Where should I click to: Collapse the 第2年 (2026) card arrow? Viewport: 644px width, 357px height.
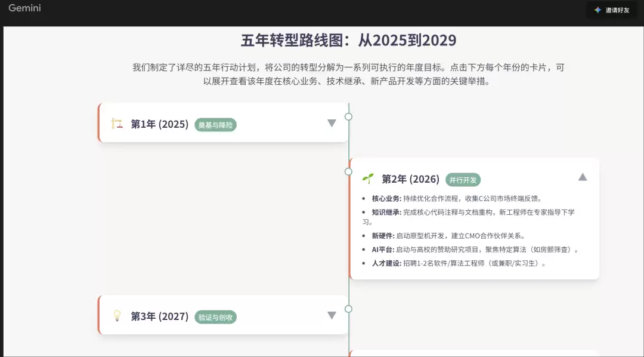tap(583, 177)
